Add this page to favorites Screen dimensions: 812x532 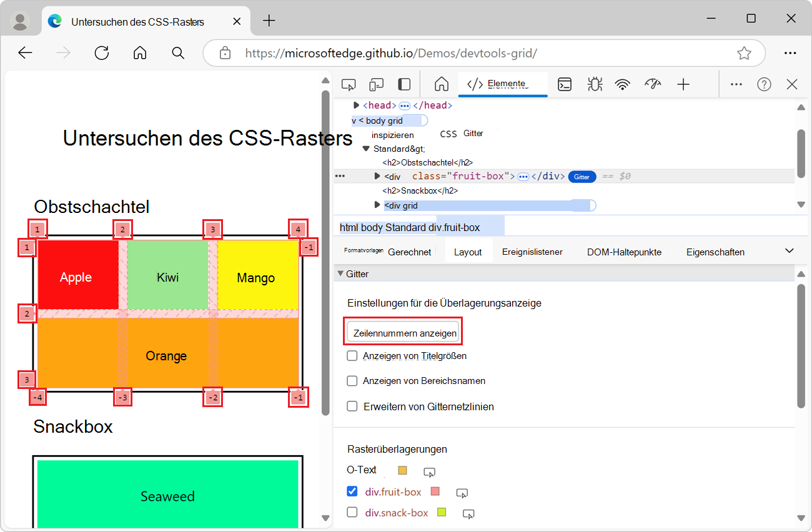(744, 53)
